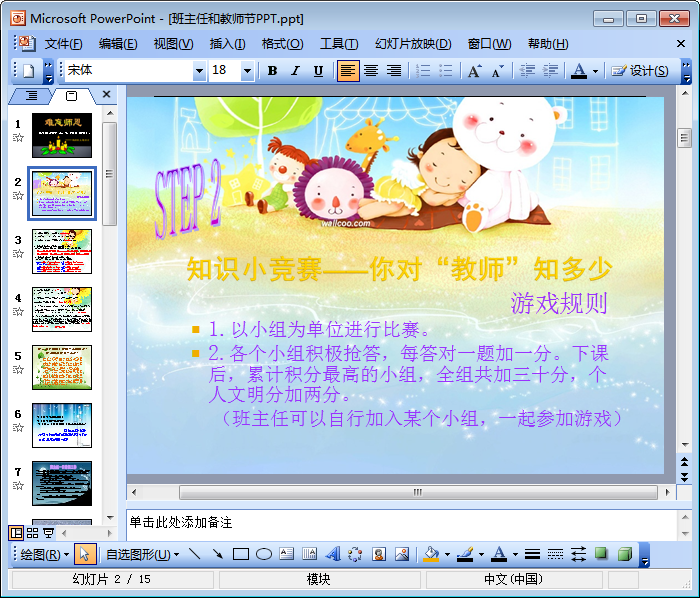Apply fill color bucket
The height and width of the screenshot is (598, 700).
click(431, 555)
